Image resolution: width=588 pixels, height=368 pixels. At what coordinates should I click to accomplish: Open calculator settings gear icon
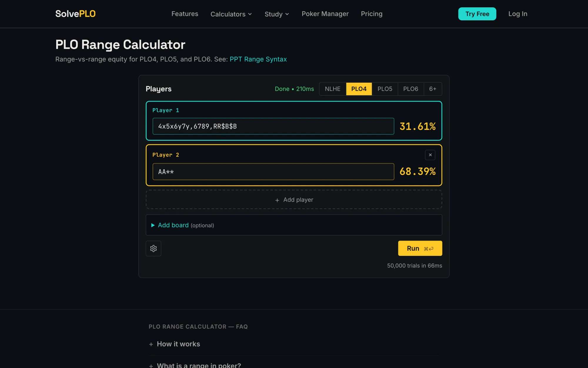(x=153, y=248)
